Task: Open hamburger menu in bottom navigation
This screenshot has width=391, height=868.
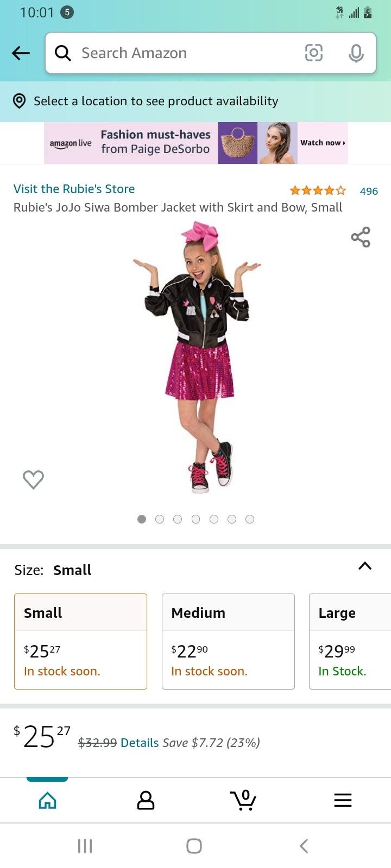Action: pyautogui.click(x=343, y=800)
